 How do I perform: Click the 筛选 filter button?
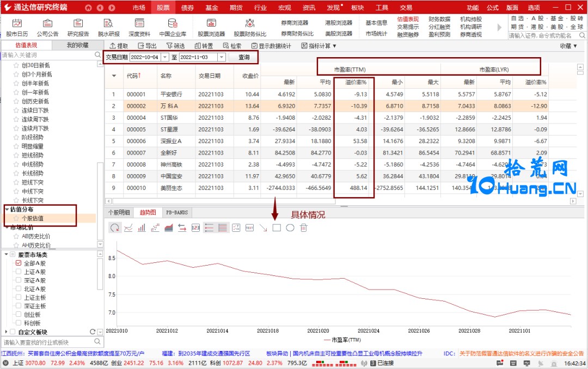tap(175, 46)
